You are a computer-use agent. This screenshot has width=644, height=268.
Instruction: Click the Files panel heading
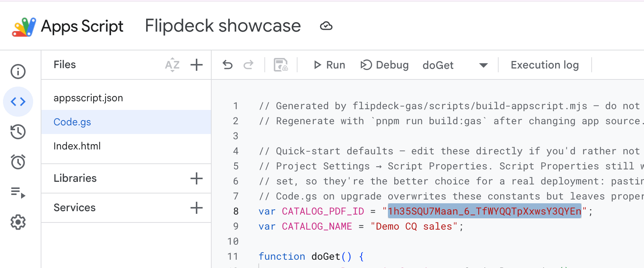[65, 65]
